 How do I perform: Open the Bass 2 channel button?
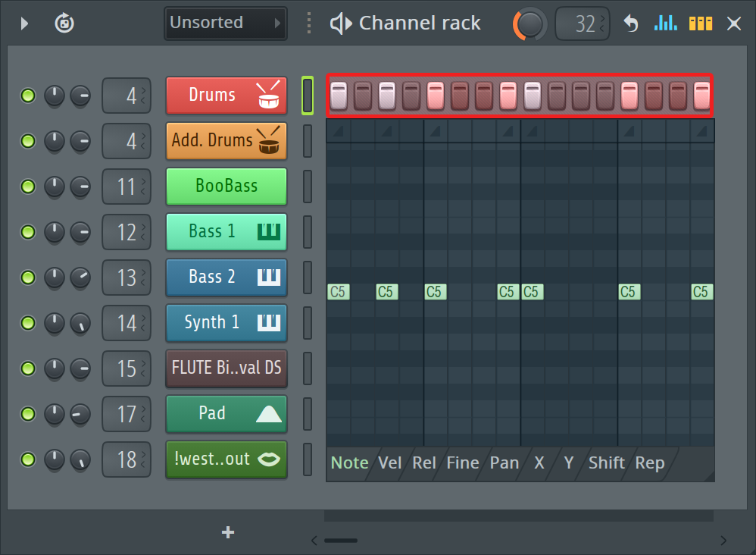pos(226,277)
